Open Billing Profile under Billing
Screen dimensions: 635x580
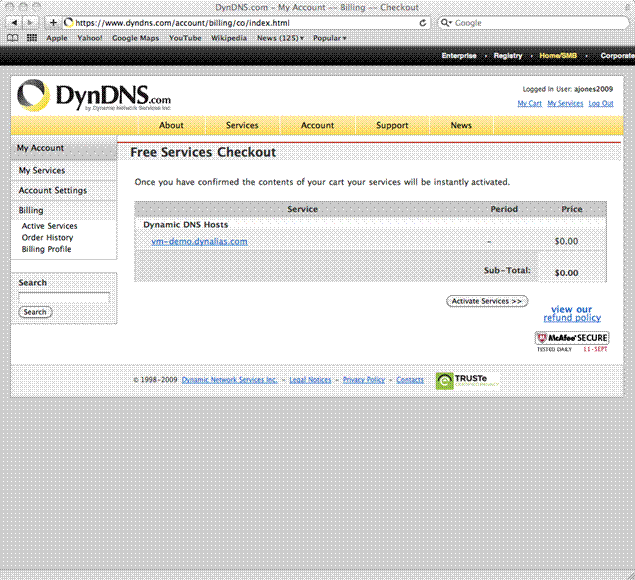pos(47,249)
